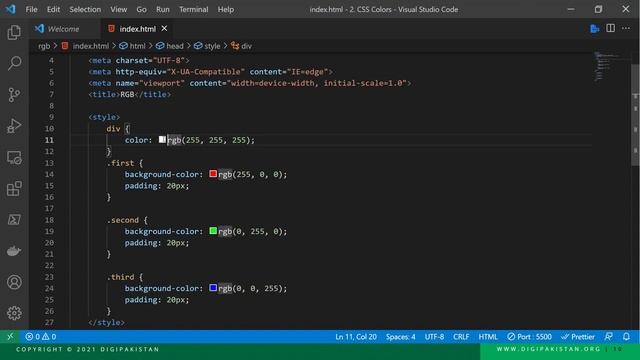The height and width of the screenshot is (360, 640).
Task: Click the .second selector text
Action: tap(122, 220)
